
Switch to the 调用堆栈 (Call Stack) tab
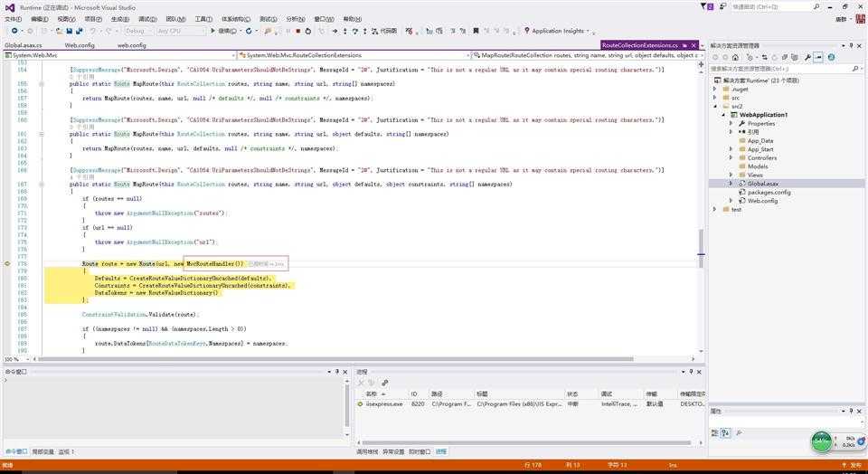(x=367, y=452)
